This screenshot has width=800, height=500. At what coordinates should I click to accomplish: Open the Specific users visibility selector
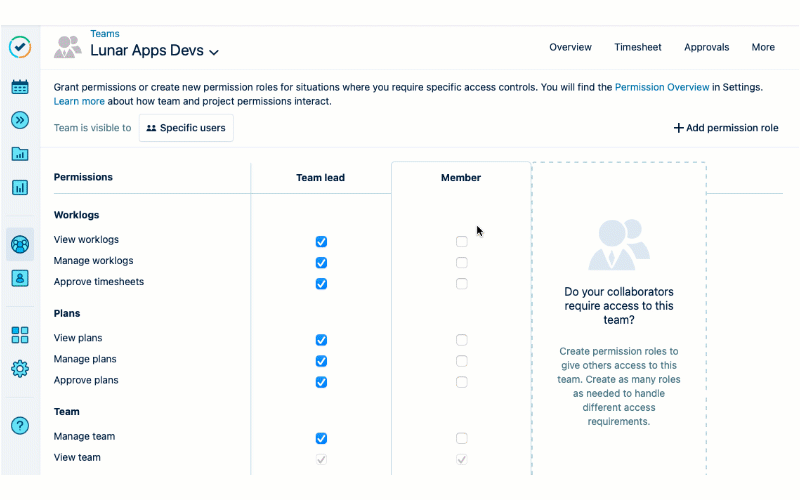click(186, 128)
